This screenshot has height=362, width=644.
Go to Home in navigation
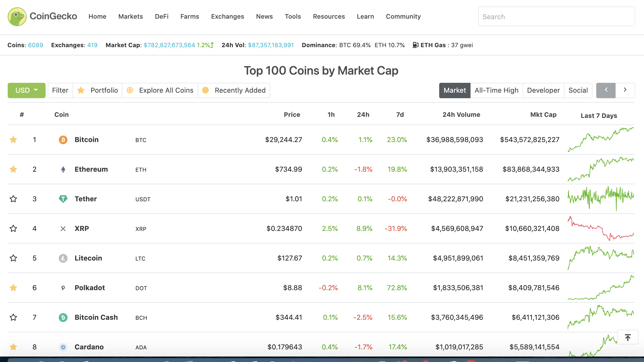(97, 16)
